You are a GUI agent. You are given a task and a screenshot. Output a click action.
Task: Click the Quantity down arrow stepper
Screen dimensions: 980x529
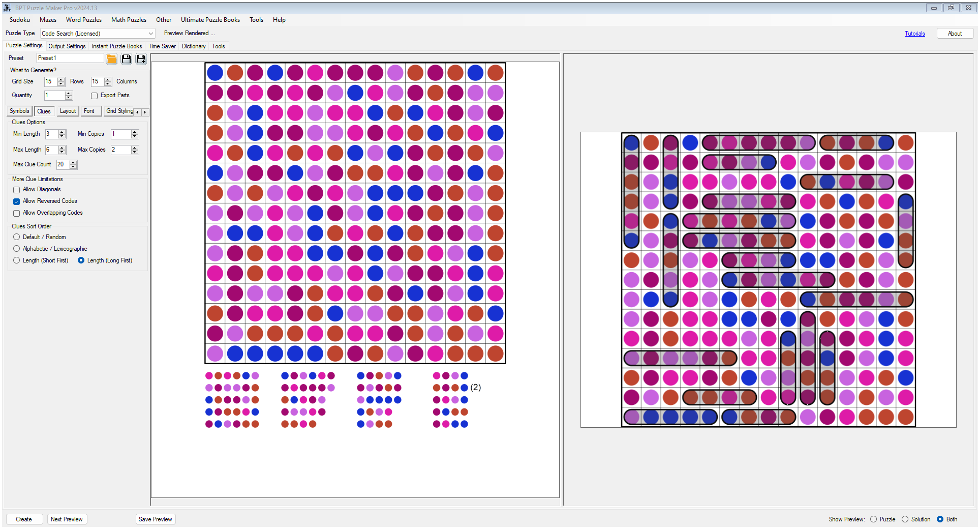[68, 98]
